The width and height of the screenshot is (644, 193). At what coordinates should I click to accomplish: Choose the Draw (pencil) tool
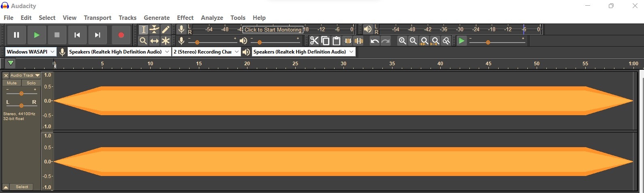[x=166, y=30]
